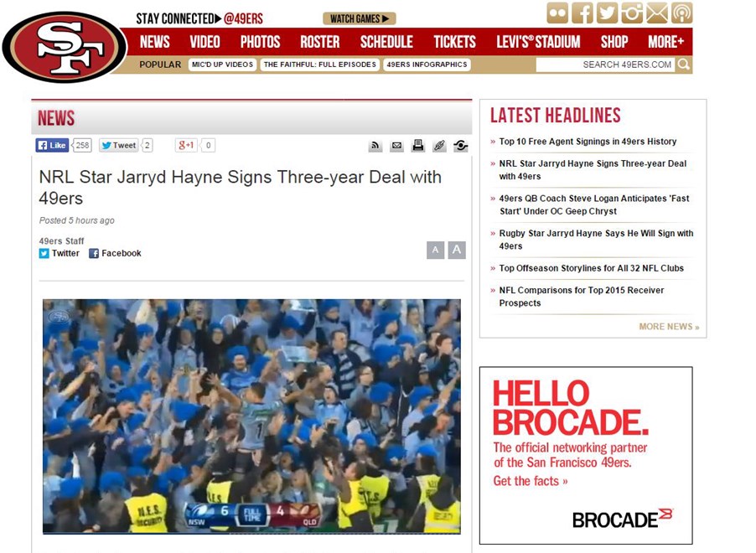The image size is (756, 553).
Task: Select the larger font size A button
Action: tap(457, 250)
